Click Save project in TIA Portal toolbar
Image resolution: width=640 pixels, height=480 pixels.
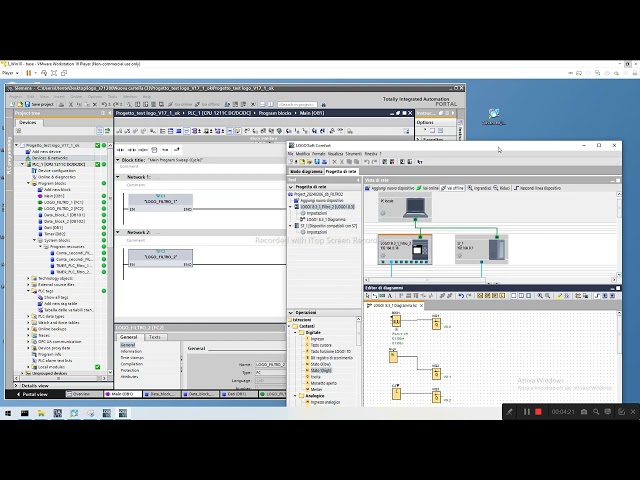point(40,104)
